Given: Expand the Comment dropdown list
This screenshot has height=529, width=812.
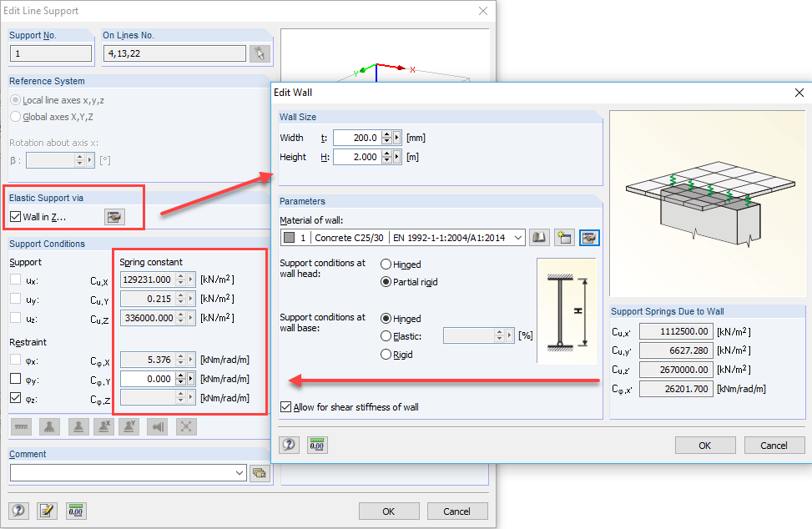Looking at the screenshot, I should pos(240,472).
